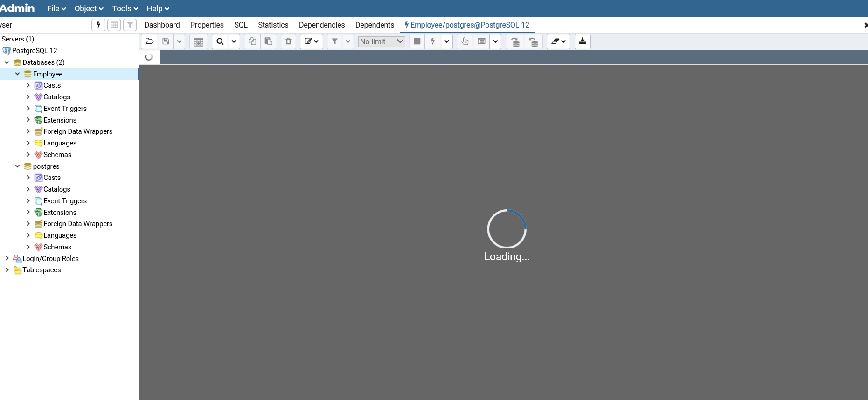Select the Statistics tab
The image size is (868, 400).
pos(273,25)
